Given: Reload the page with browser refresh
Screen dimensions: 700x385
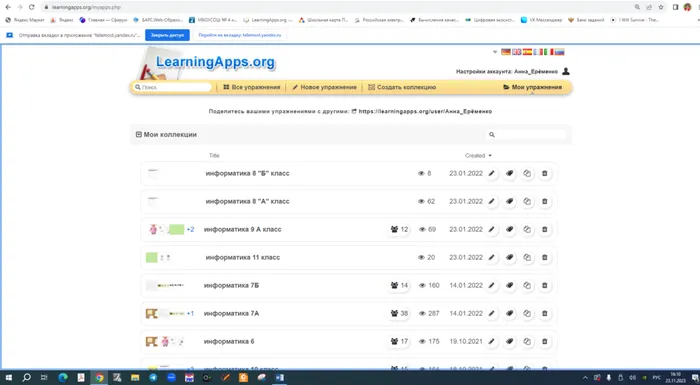Looking at the screenshot, I should (31, 7).
